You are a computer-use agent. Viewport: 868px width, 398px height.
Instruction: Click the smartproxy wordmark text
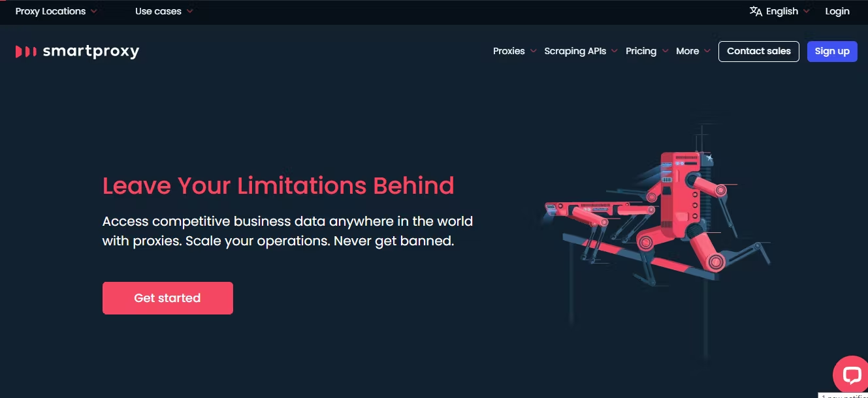tap(91, 52)
